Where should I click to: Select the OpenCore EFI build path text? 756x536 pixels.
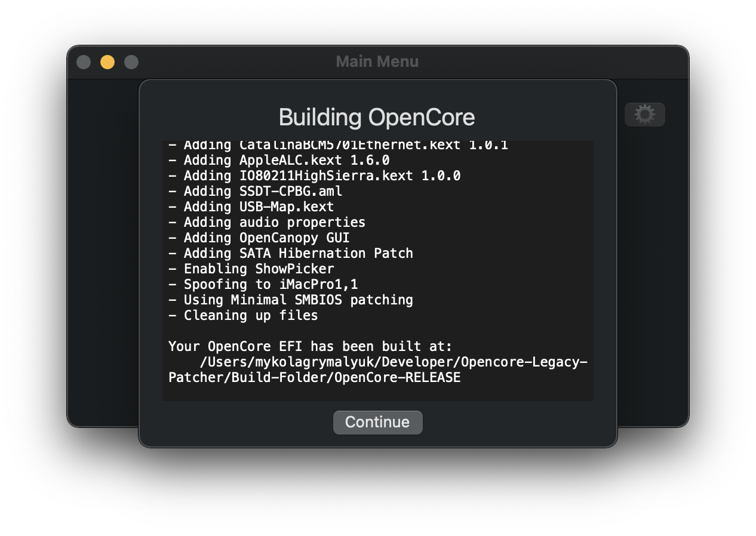(377, 362)
